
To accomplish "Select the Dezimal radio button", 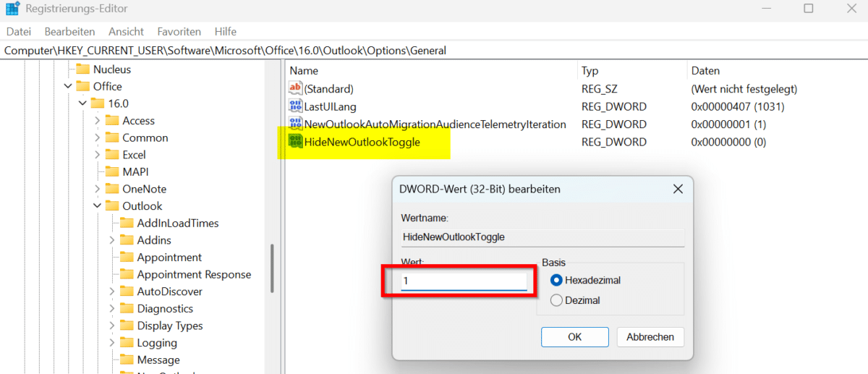I will [556, 300].
